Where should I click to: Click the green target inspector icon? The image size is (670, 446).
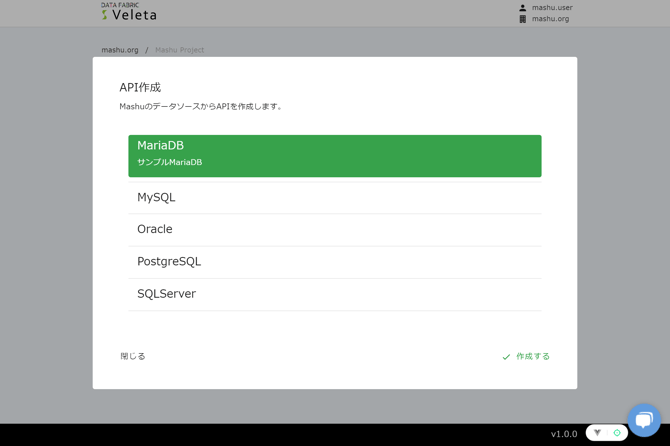(617, 433)
